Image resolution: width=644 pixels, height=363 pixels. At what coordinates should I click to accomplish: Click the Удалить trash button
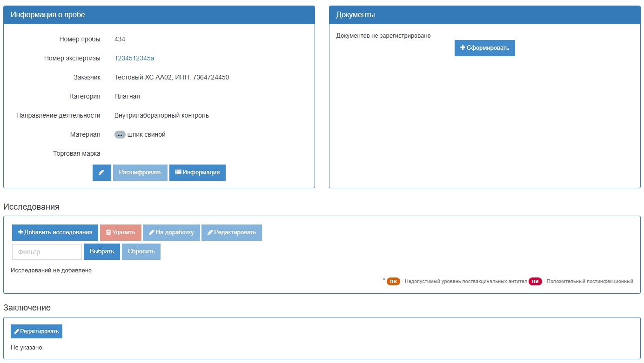[x=121, y=232]
